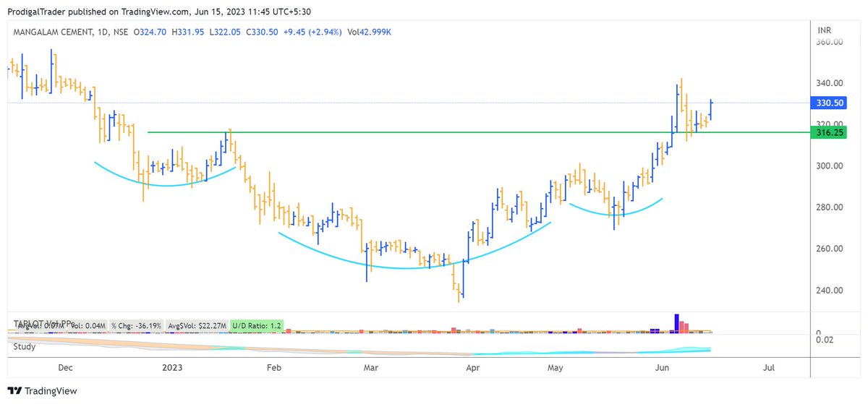Click the AvgSVol: $22.27M indicator value

tap(197, 326)
